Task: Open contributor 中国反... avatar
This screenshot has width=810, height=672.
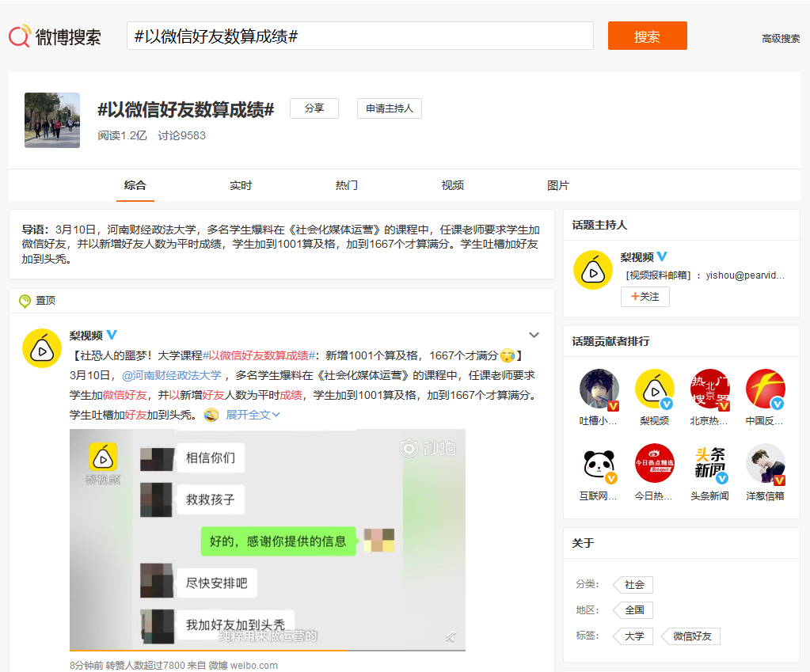Action: tap(766, 389)
